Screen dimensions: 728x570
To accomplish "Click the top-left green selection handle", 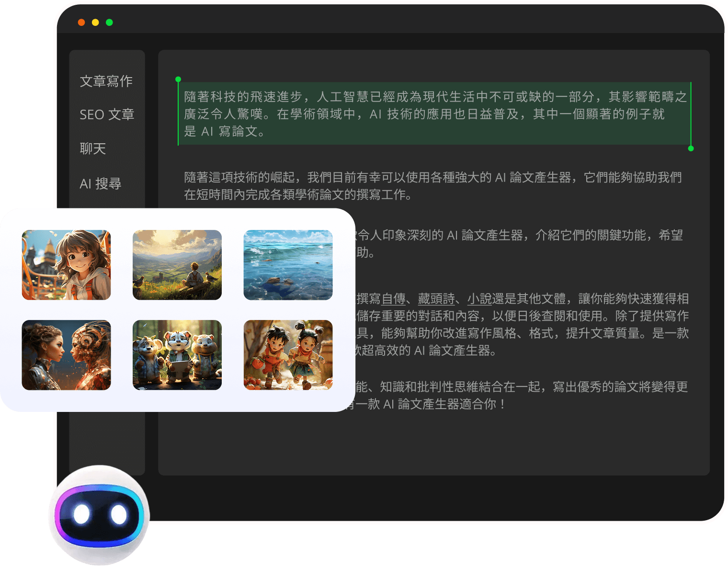I will click(178, 79).
